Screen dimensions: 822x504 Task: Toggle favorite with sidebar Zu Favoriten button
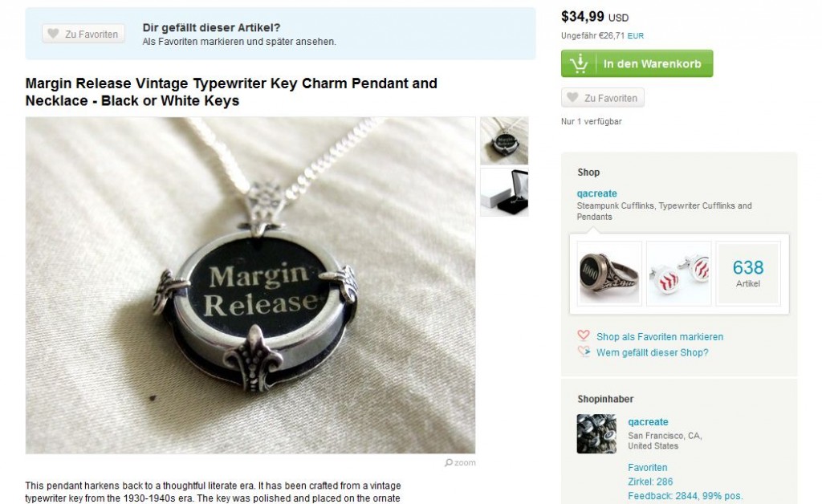[602, 97]
